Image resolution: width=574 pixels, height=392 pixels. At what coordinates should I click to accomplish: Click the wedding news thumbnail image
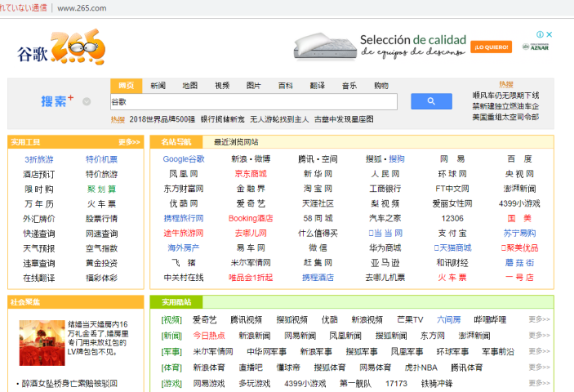pyautogui.click(x=42, y=343)
